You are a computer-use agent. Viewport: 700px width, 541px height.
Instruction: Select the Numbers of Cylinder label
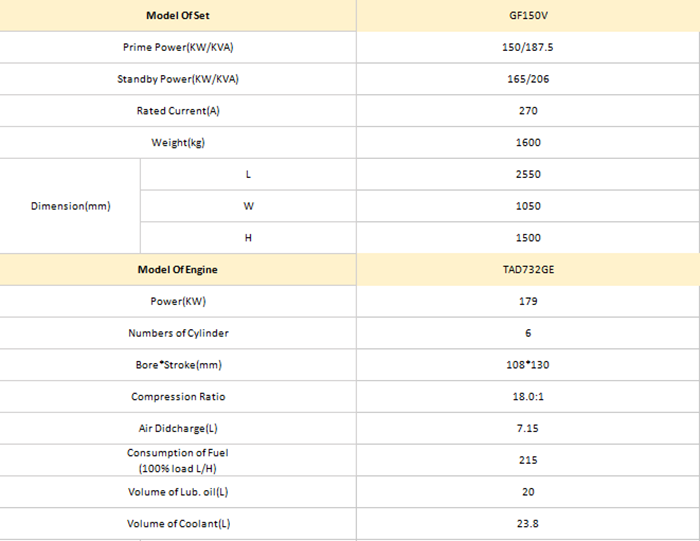coord(178,333)
